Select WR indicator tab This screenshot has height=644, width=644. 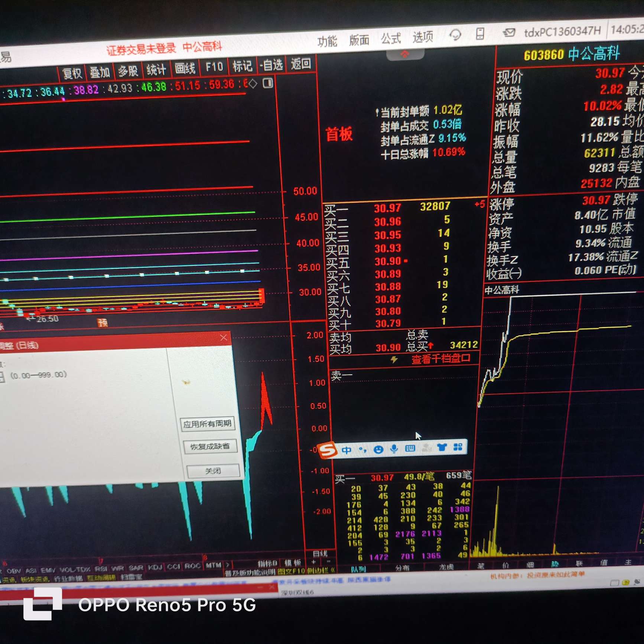(x=118, y=568)
